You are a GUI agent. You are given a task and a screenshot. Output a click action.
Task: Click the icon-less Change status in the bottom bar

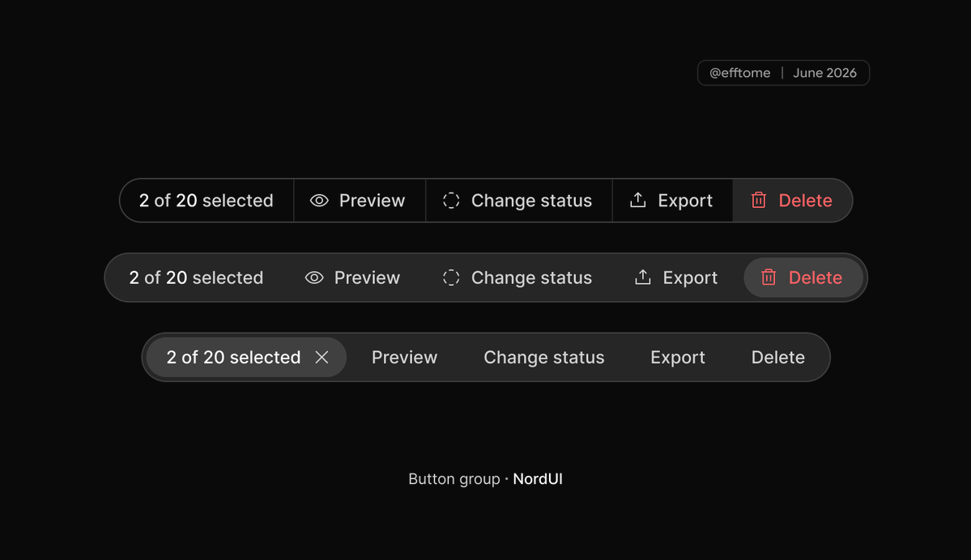click(x=543, y=357)
